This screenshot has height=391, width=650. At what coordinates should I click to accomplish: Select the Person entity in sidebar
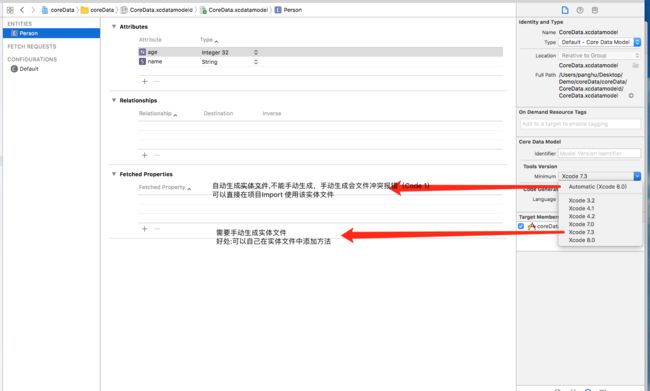(x=51, y=33)
